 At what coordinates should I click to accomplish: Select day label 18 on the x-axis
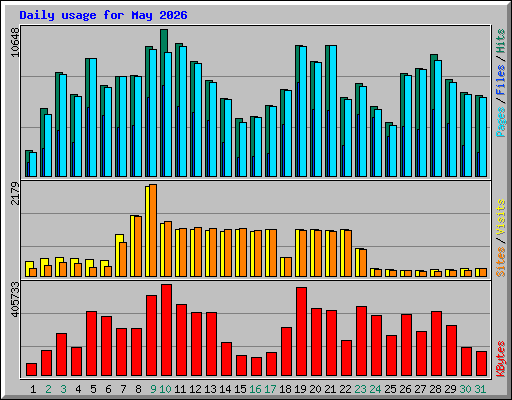[285, 389]
